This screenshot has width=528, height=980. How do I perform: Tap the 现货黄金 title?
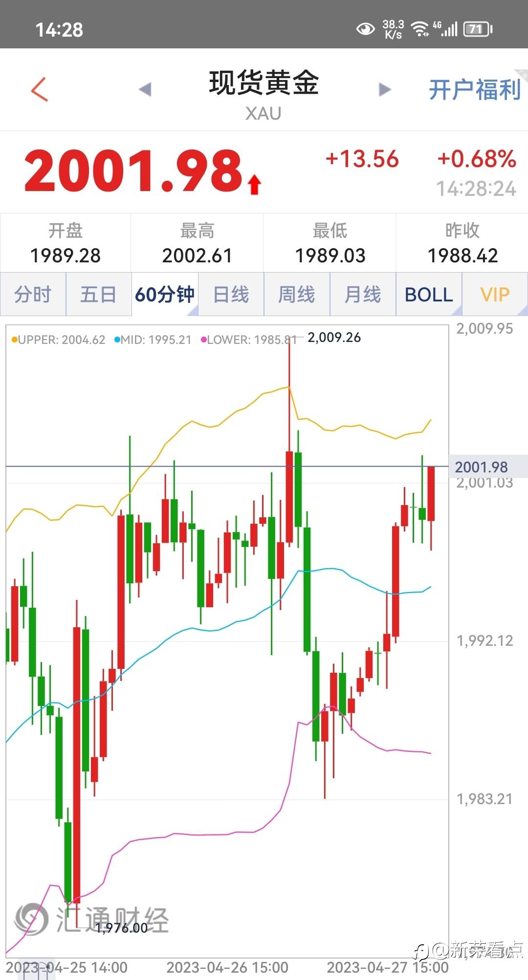point(264,83)
